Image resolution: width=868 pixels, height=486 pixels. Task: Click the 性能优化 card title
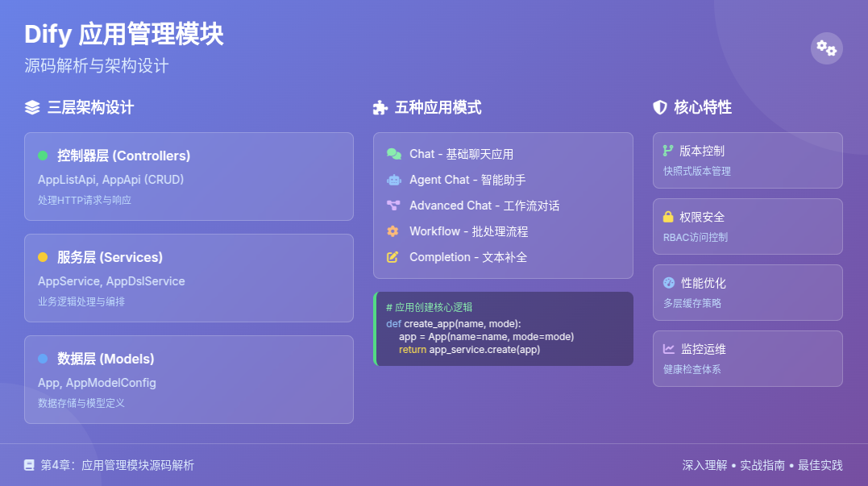tap(703, 283)
